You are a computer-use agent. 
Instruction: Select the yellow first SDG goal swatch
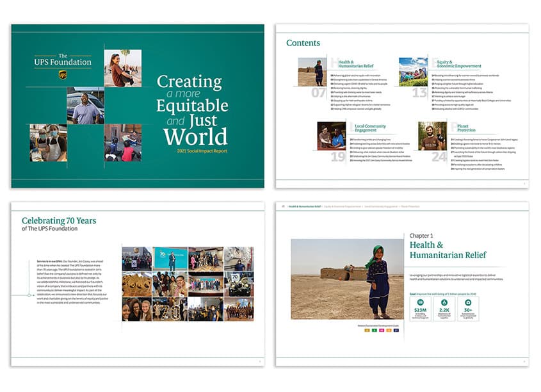tap(367, 331)
